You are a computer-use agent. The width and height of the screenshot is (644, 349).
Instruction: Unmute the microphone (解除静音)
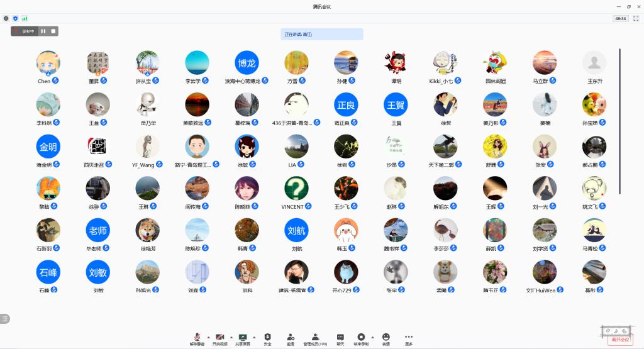197,338
